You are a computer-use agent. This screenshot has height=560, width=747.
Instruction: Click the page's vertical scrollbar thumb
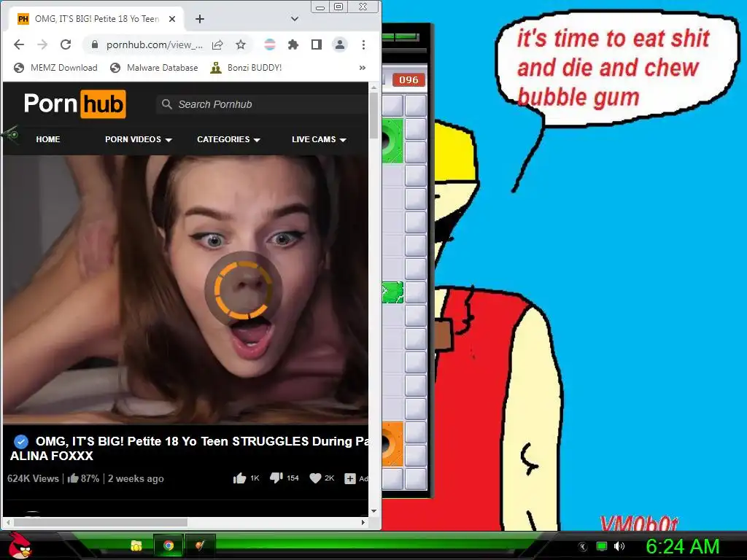click(x=374, y=116)
